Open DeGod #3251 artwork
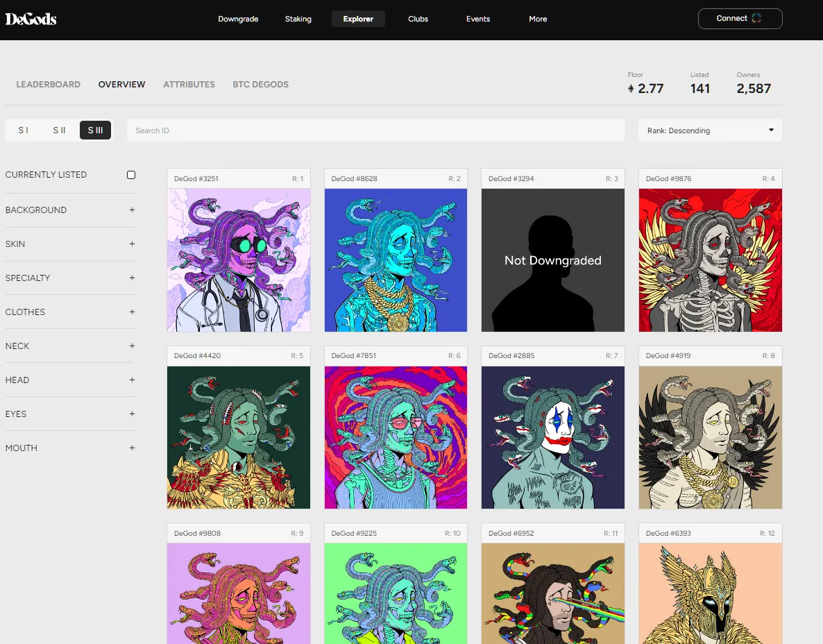The height and width of the screenshot is (644, 823). point(239,260)
